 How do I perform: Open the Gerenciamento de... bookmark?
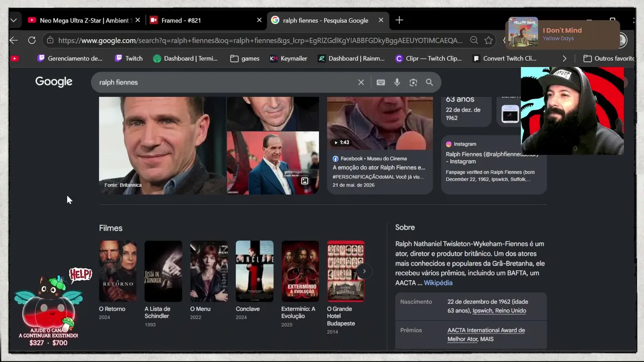point(69,58)
